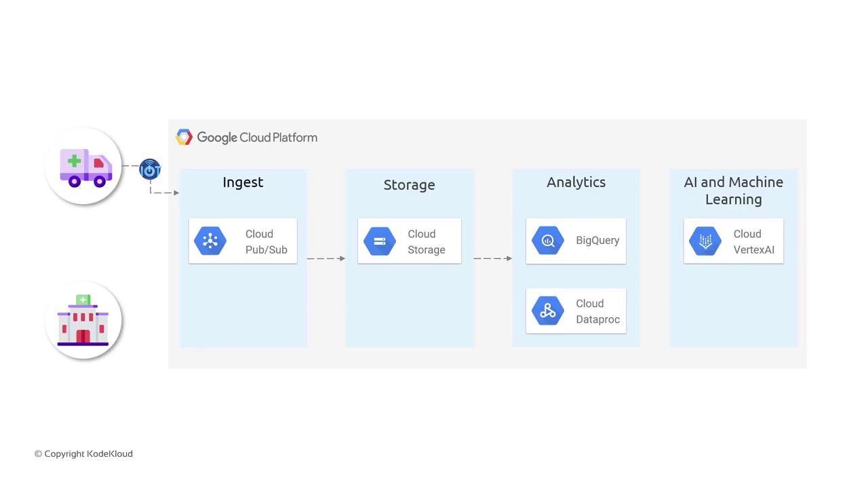
Task: Select the AI and Machine Learning heading
Action: pyautogui.click(x=733, y=190)
